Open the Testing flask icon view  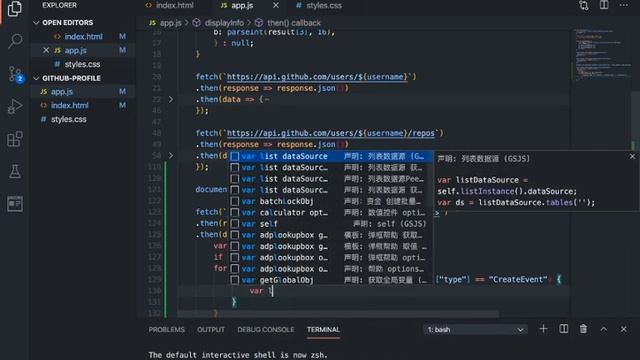pos(15,171)
